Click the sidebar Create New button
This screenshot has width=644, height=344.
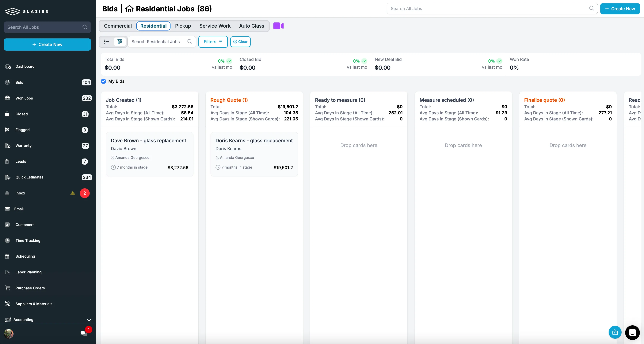[x=47, y=44]
